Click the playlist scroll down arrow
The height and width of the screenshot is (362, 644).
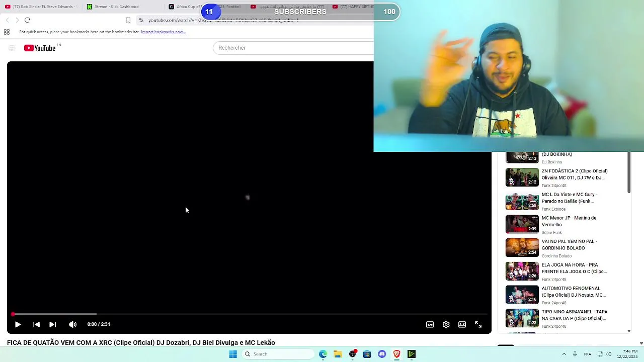click(x=629, y=331)
